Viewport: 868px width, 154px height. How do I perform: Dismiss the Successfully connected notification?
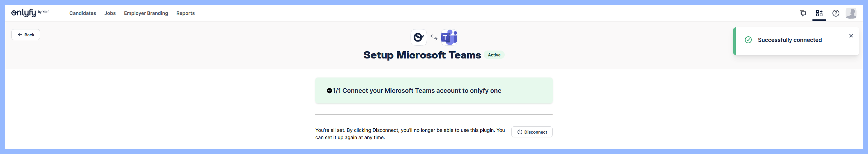851,36
